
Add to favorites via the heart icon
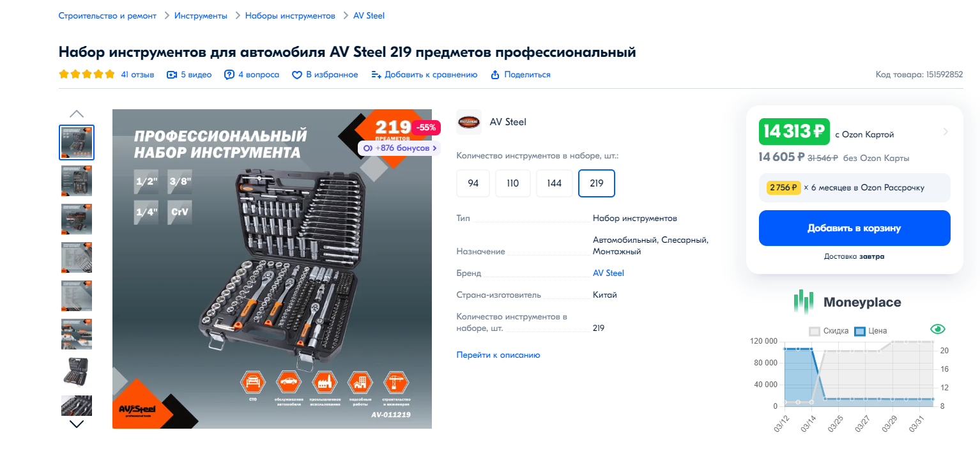pyautogui.click(x=296, y=75)
